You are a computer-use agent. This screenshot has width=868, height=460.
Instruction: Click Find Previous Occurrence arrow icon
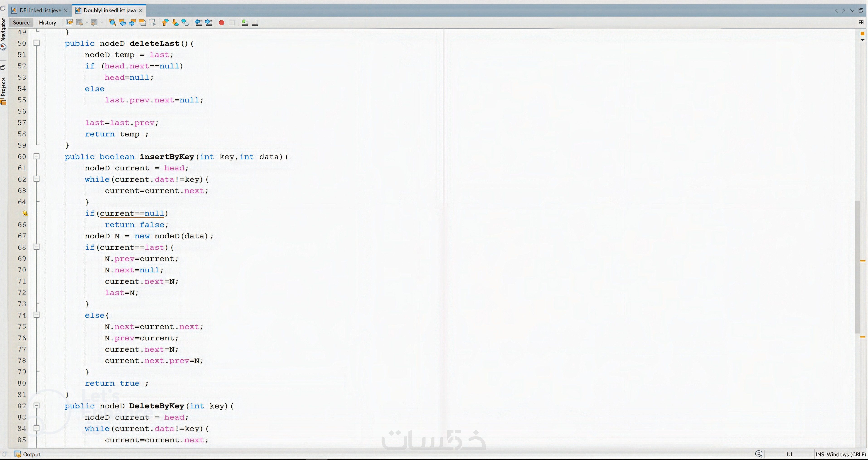[x=122, y=23]
